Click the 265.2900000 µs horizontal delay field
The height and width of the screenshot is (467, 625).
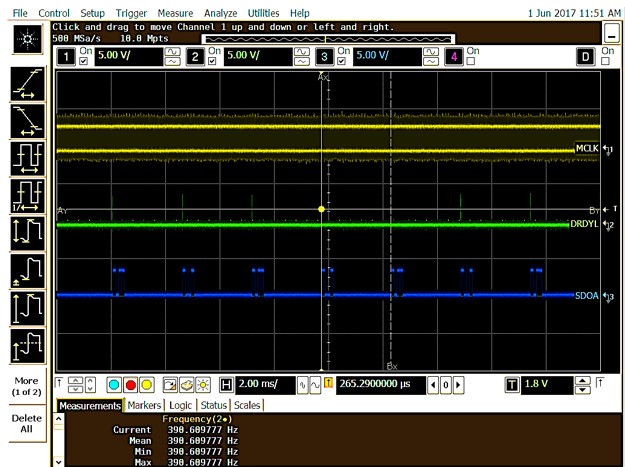click(x=381, y=384)
